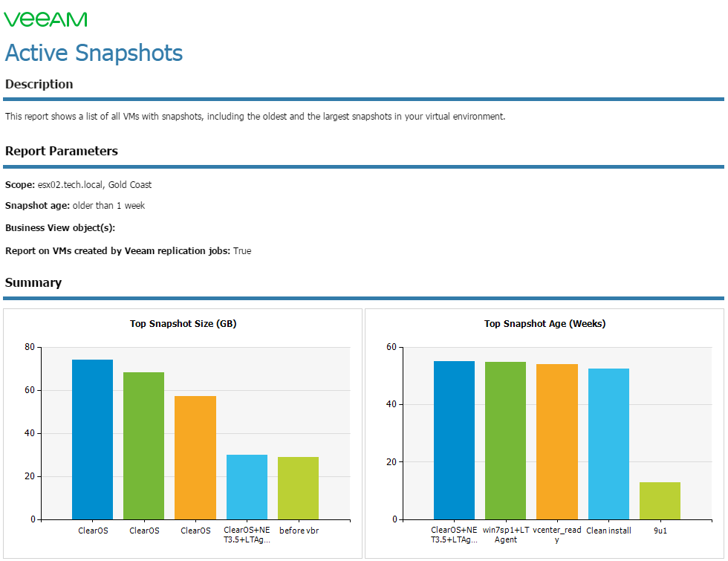Click the Report Parameters heading

[61, 151]
